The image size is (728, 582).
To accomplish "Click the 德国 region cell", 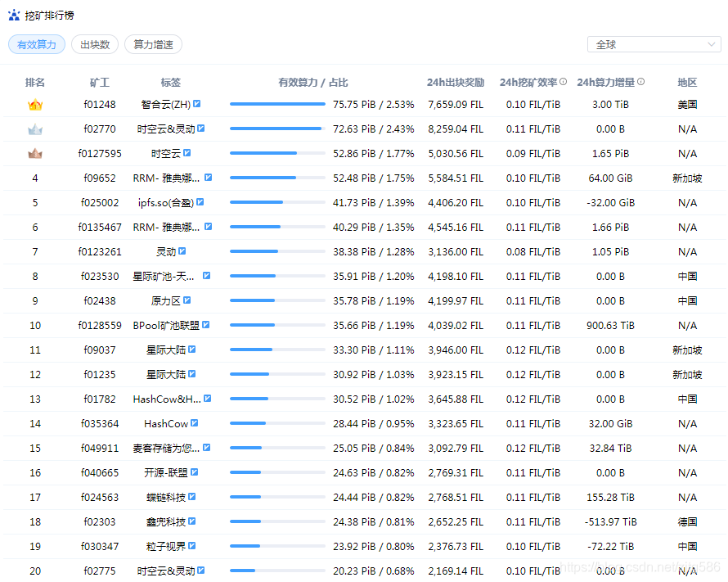I will (x=687, y=522).
